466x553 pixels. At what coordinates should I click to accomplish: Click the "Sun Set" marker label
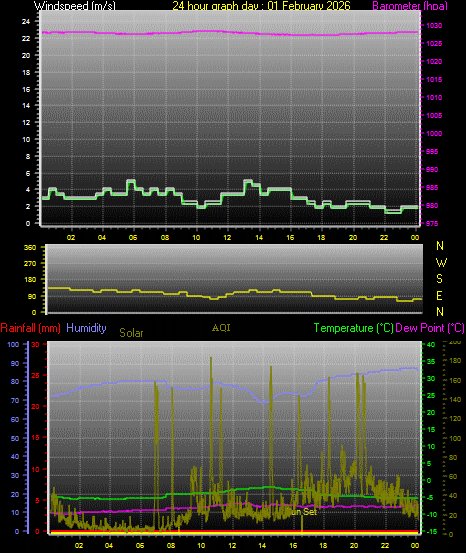point(303,511)
